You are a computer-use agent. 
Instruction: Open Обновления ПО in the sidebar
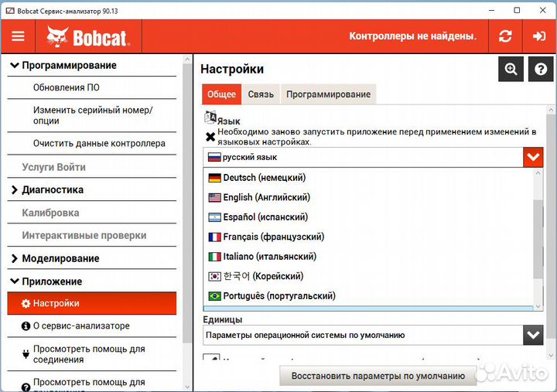click(x=91, y=87)
